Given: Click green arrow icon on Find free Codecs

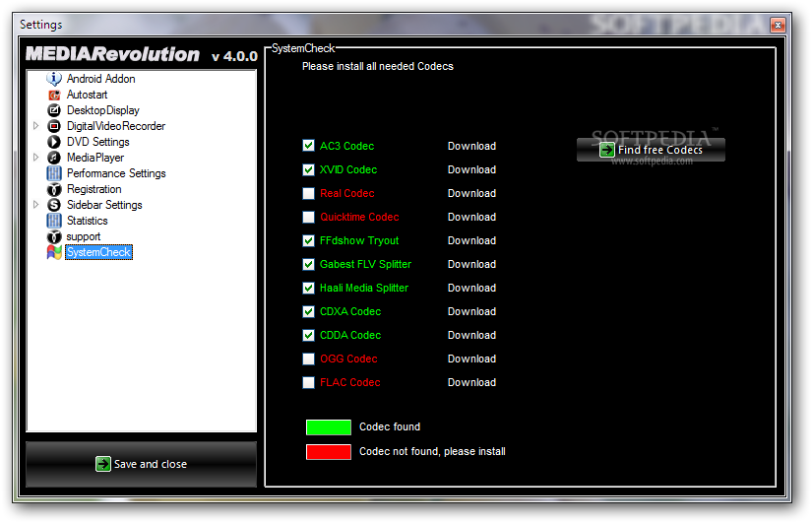Looking at the screenshot, I should pos(607,150).
